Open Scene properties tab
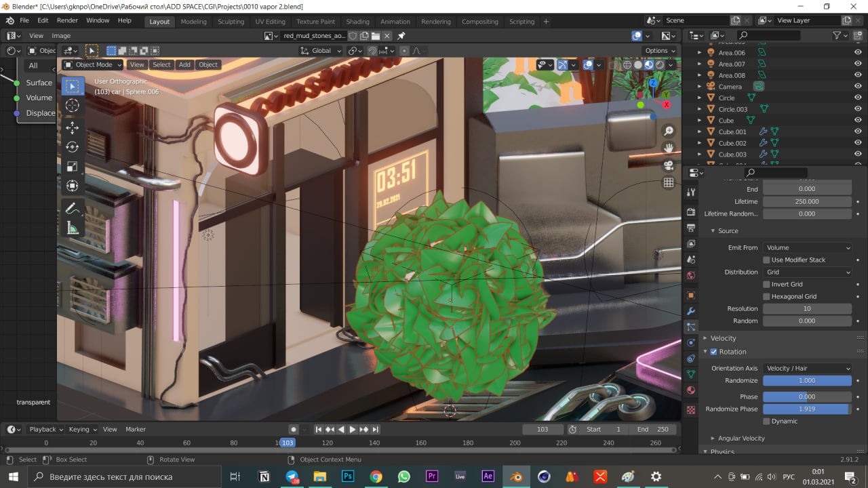Image resolution: width=868 pixels, height=488 pixels. [691, 260]
